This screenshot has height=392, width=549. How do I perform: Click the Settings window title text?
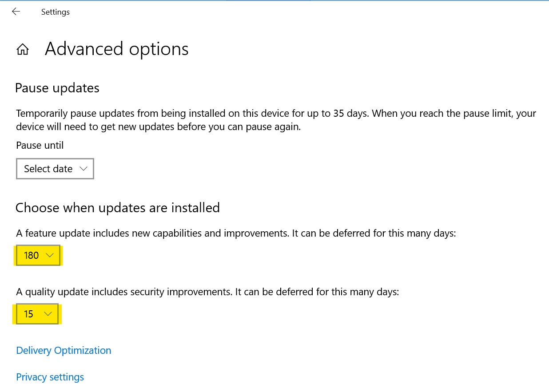point(56,12)
